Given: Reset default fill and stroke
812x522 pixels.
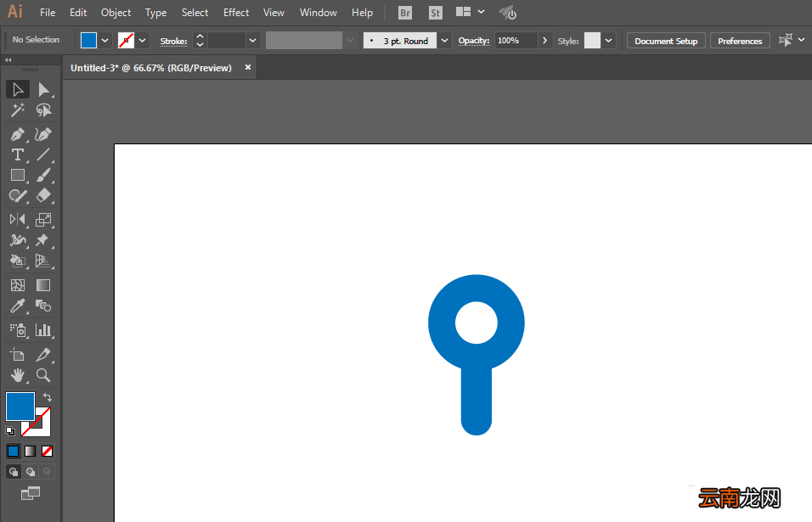Looking at the screenshot, I should (x=10, y=431).
